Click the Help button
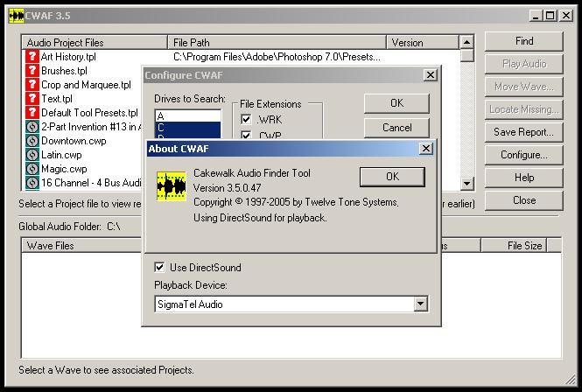 tap(524, 178)
